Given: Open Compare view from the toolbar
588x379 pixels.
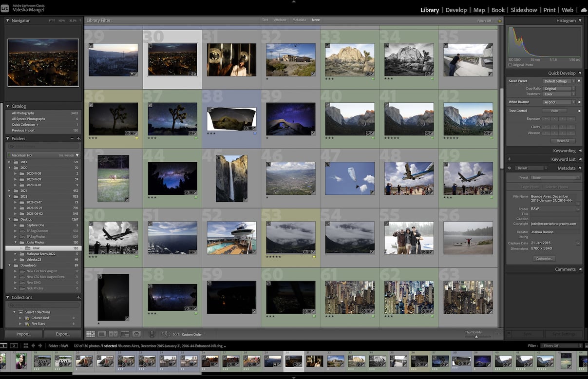Looking at the screenshot, I should click(x=114, y=334).
